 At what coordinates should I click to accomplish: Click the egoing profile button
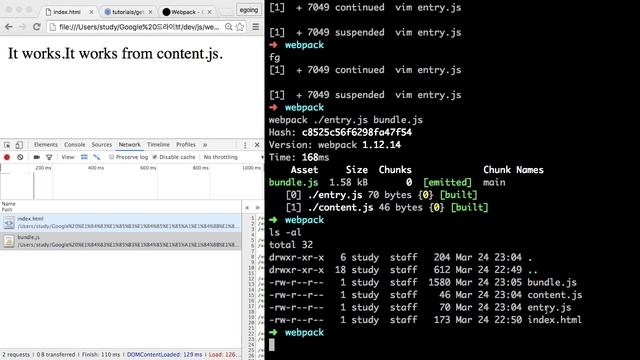(249, 10)
